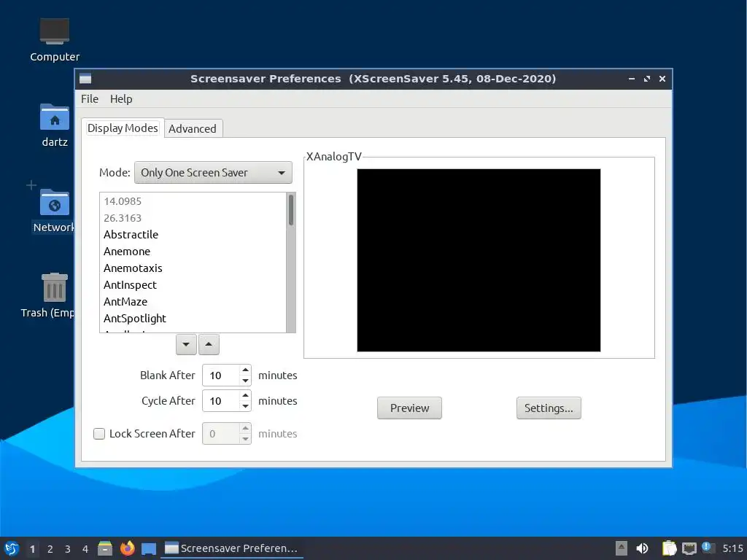Increase Blank After minutes value
This screenshot has width=747, height=560.
point(245,370)
